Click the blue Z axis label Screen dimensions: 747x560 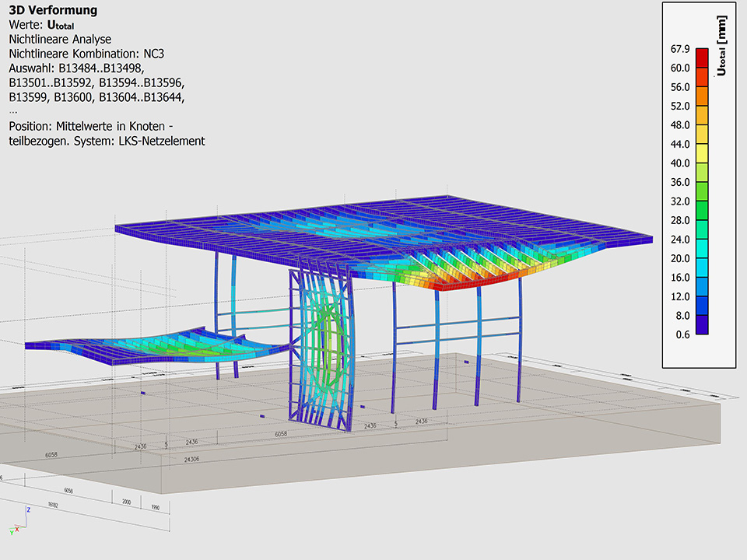coord(29,510)
